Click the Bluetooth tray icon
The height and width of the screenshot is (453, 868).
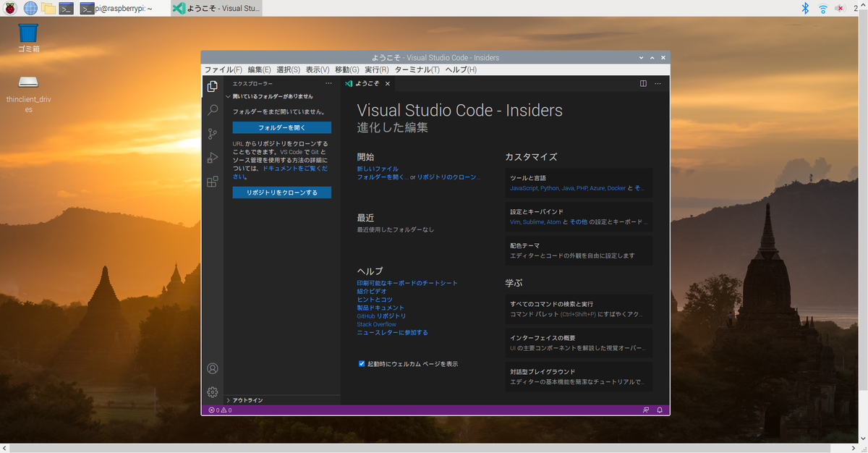804,8
